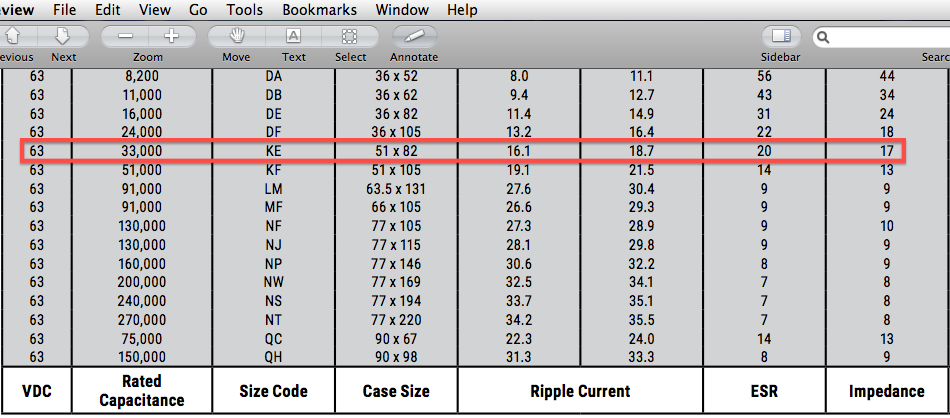Click size code KF
This screenshot has width=950, height=418.
274,170
